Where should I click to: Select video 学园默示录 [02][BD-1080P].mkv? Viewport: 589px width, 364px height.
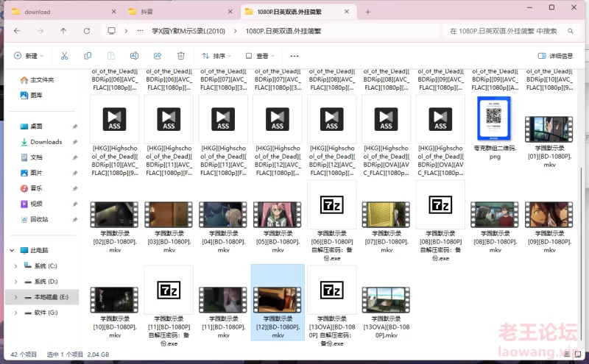[115, 226]
